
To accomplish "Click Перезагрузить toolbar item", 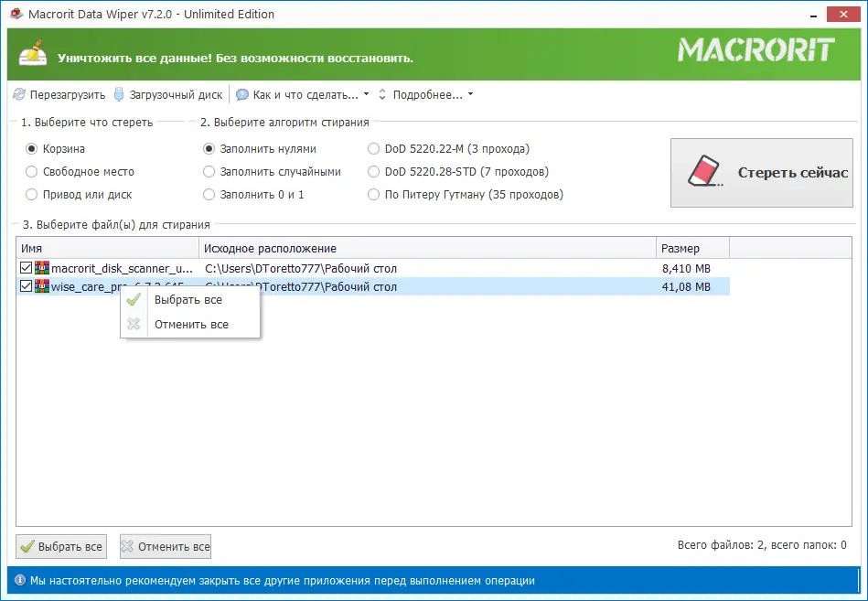I will pyautogui.click(x=59, y=94).
